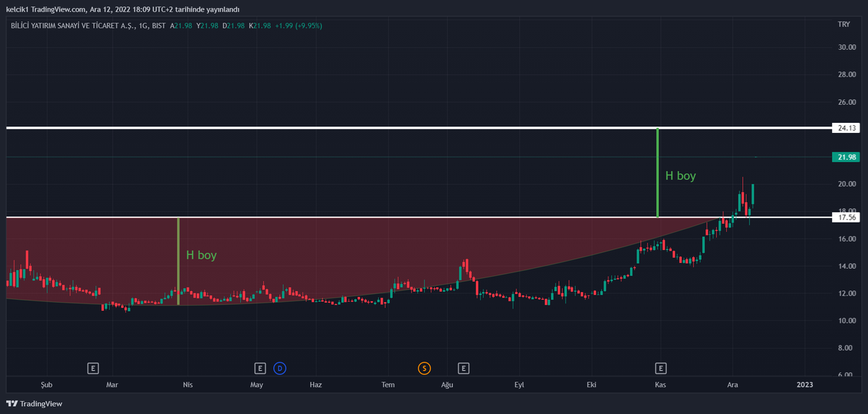Click the earnings E marker above Kas label
Viewport: 868px width, 414px height.
point(660,368)
